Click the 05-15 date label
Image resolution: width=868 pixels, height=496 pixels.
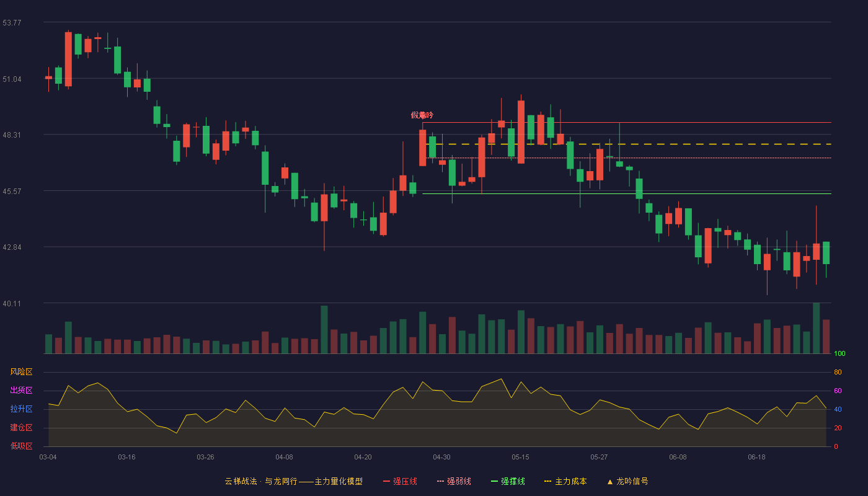(520, 457)
